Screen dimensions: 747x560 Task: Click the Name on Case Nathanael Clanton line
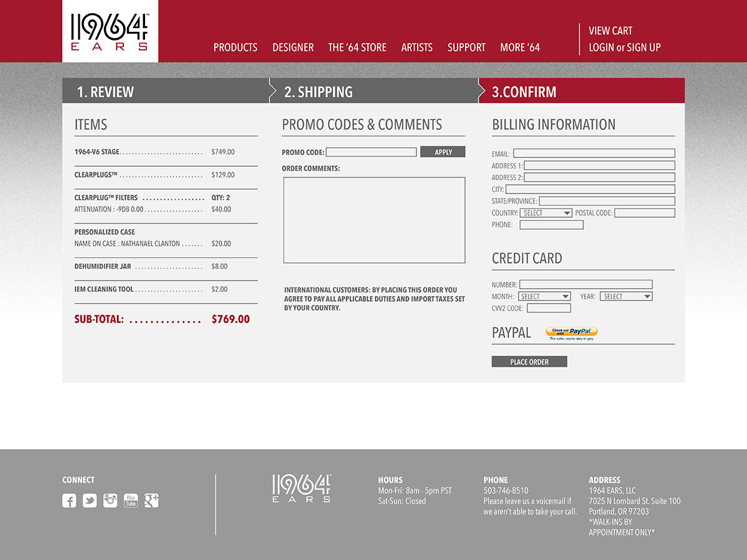127,244
